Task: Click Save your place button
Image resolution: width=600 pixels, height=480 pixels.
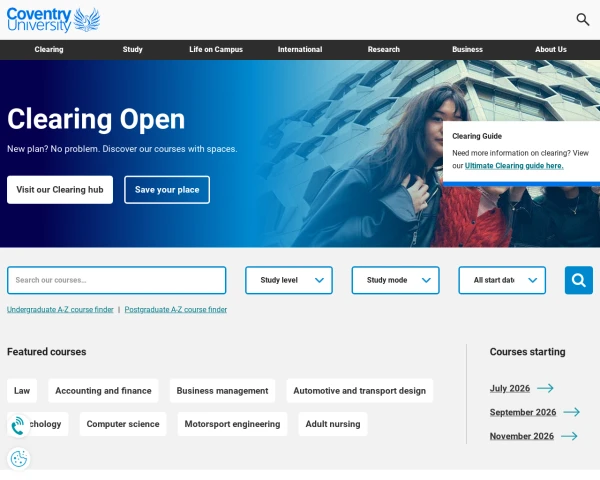Action: pos(167,190)
